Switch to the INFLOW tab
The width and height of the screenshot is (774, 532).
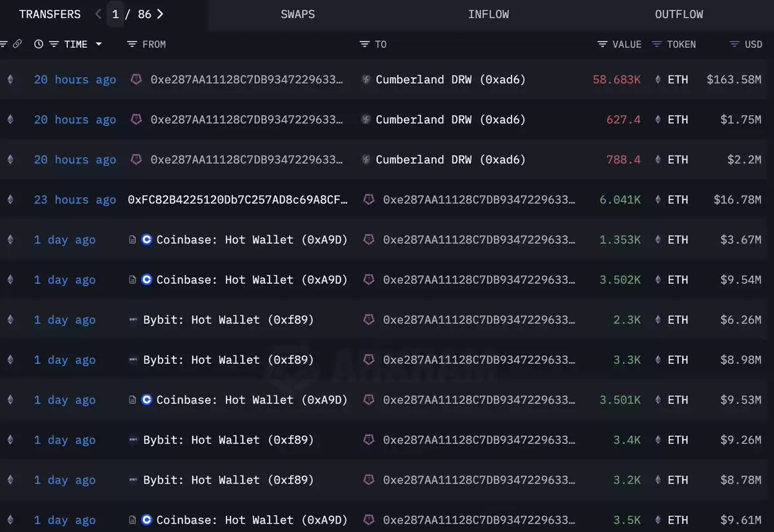tap(488, 14)
